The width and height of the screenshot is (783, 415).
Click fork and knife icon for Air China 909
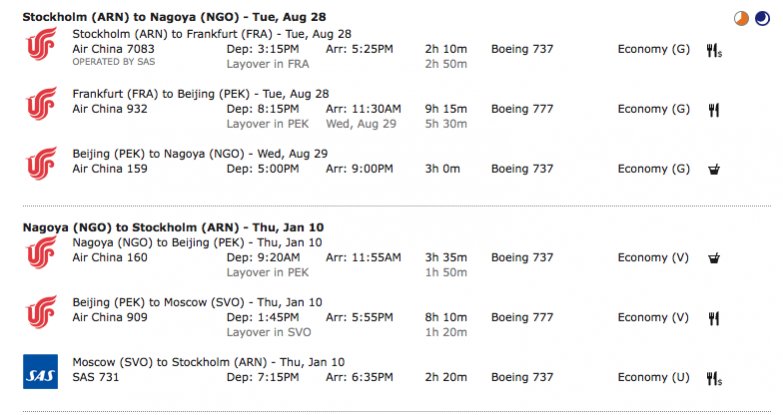714,318
